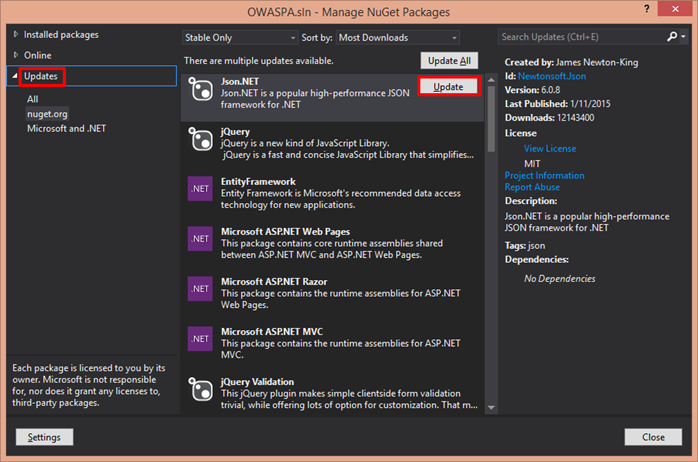Image resolution: width=698 pixels, height=462 pixels.
Task: Open the Stable Only dropdown
Action: (240, 38)
